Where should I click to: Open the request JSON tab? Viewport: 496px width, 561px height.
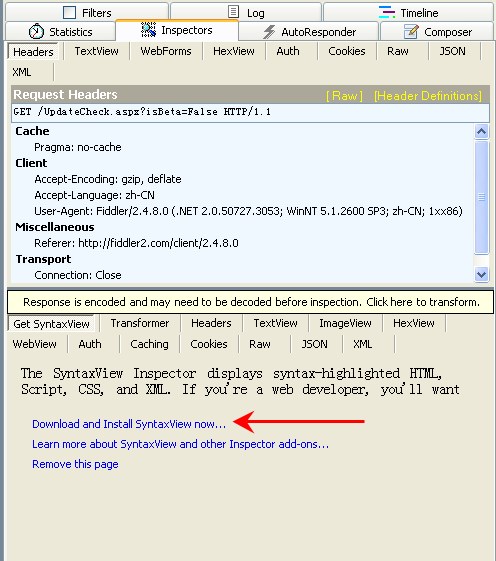(452, 51)
